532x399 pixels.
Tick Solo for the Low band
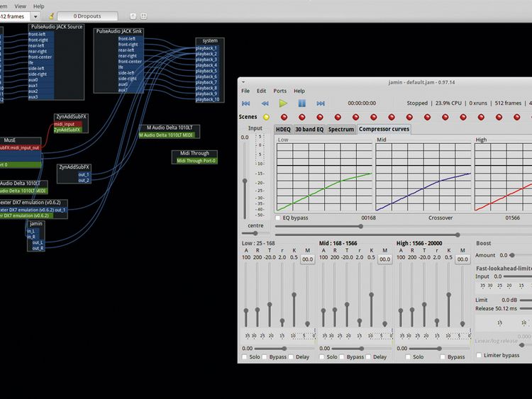pos(244,357)
